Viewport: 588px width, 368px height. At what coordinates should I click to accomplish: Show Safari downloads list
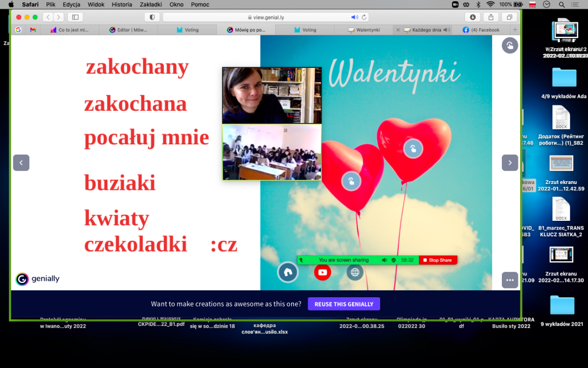472,17
